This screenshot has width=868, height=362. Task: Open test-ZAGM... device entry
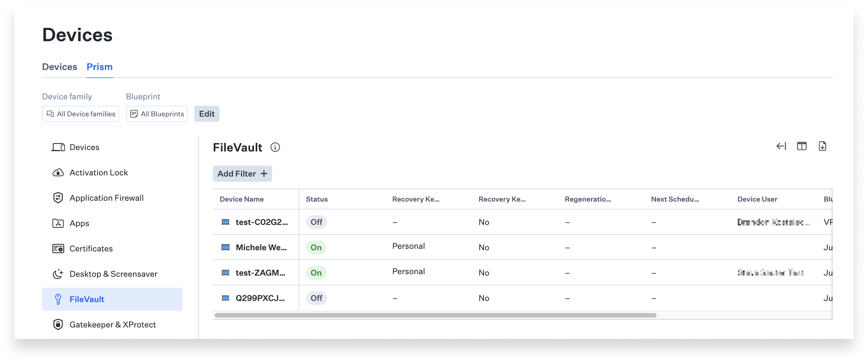tap(260, 273)
